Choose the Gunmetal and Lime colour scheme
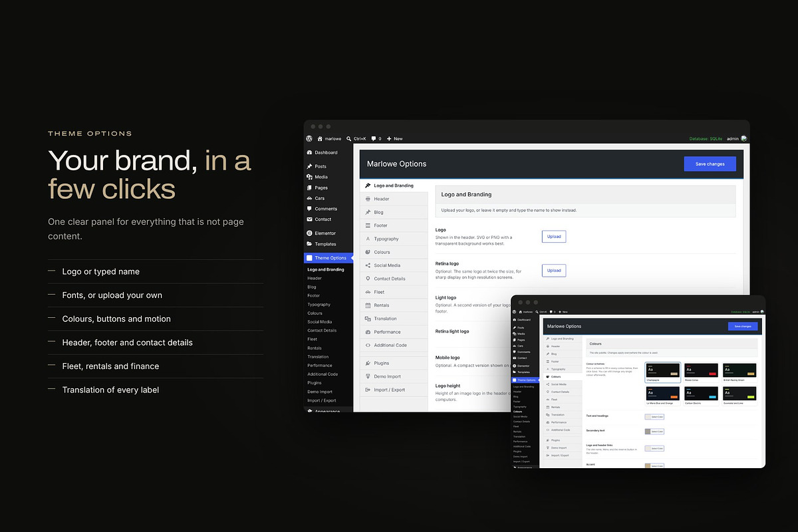The image size is (798, 532). click(739, 396)
